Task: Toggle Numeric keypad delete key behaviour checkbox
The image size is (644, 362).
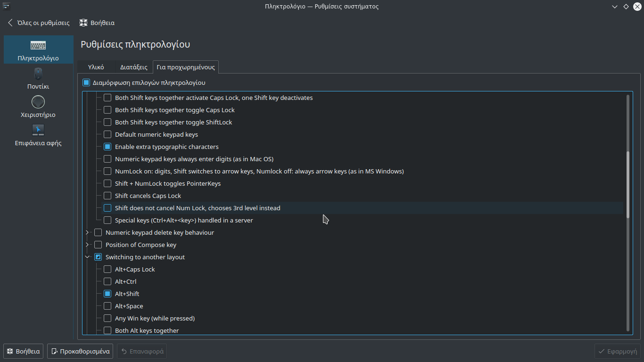Action: click(x=98, y=232)
